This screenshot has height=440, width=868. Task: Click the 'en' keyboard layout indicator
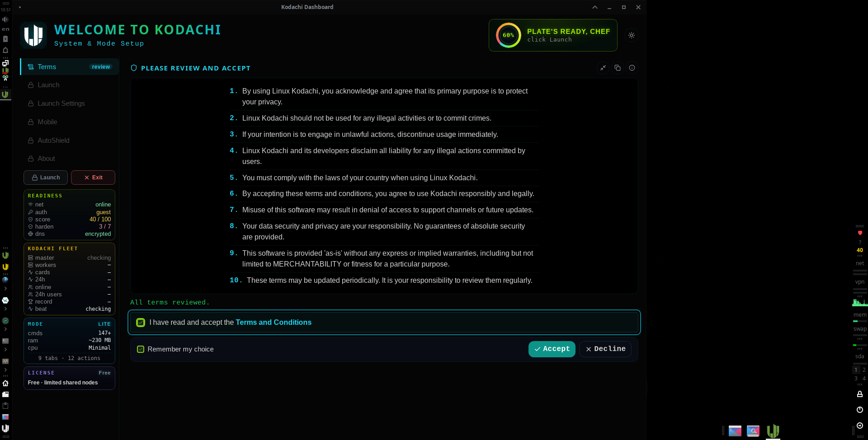[5, 29]
